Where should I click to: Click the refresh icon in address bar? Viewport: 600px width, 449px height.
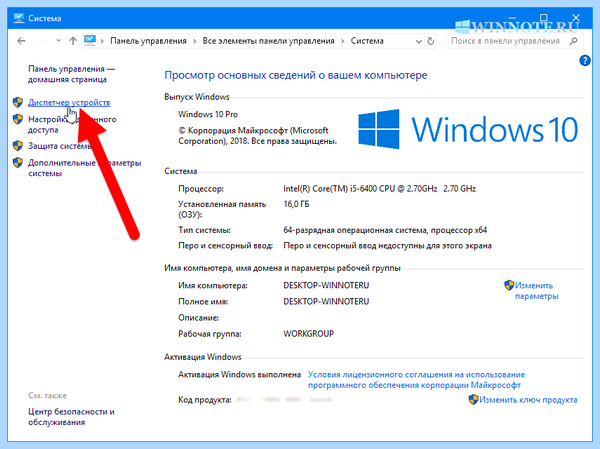431,41
